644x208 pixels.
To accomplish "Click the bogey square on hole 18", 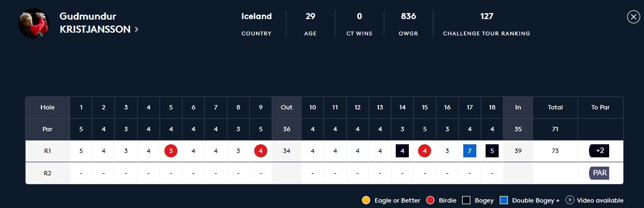I will click(x=492, y=151).
